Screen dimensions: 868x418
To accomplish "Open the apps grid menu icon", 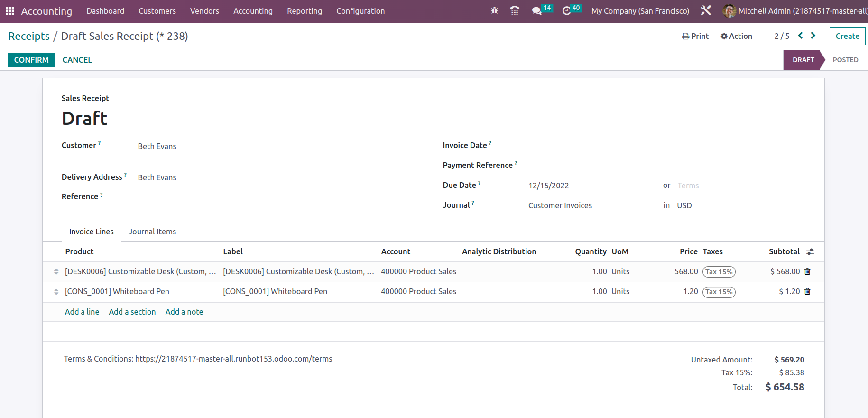I will click(10, 11).
